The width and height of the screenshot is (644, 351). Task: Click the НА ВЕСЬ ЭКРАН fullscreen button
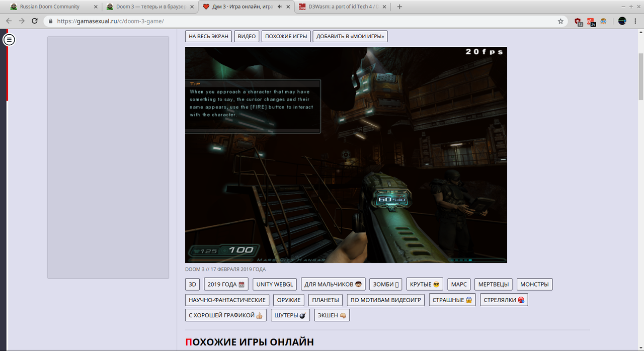[208, 36]
